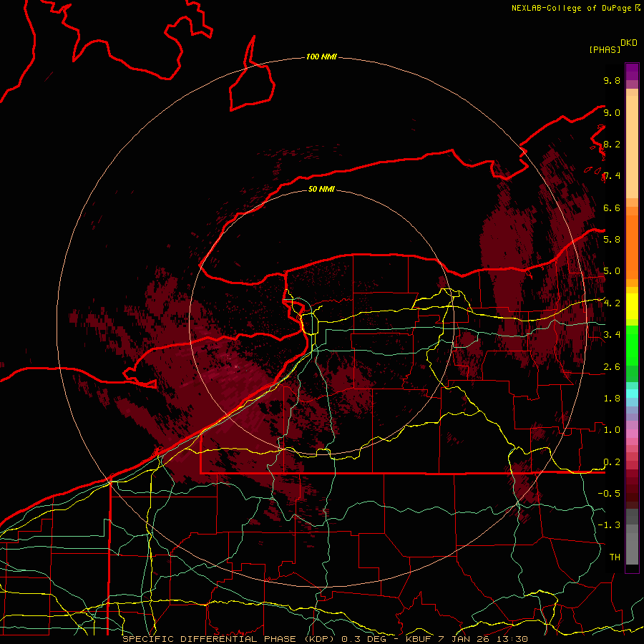Click the 0.2 value on the color scale
The height and width of the screenshot is (644, 644).
coord(612,462)
